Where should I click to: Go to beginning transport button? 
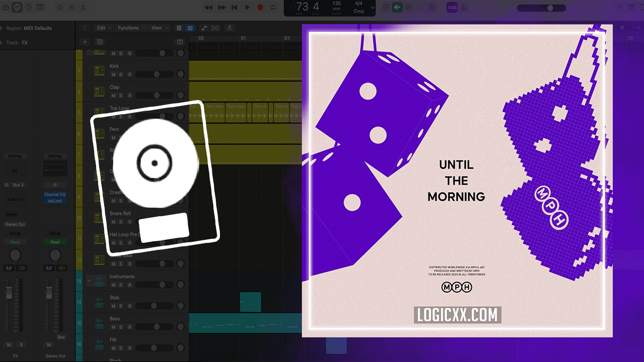pos(234,8)
